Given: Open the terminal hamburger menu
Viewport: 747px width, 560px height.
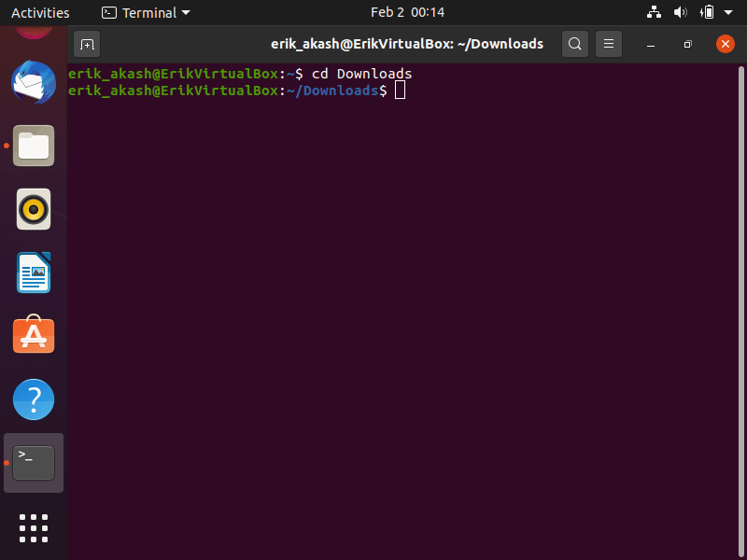Looking at the screenshot, I should pos(608,44).
